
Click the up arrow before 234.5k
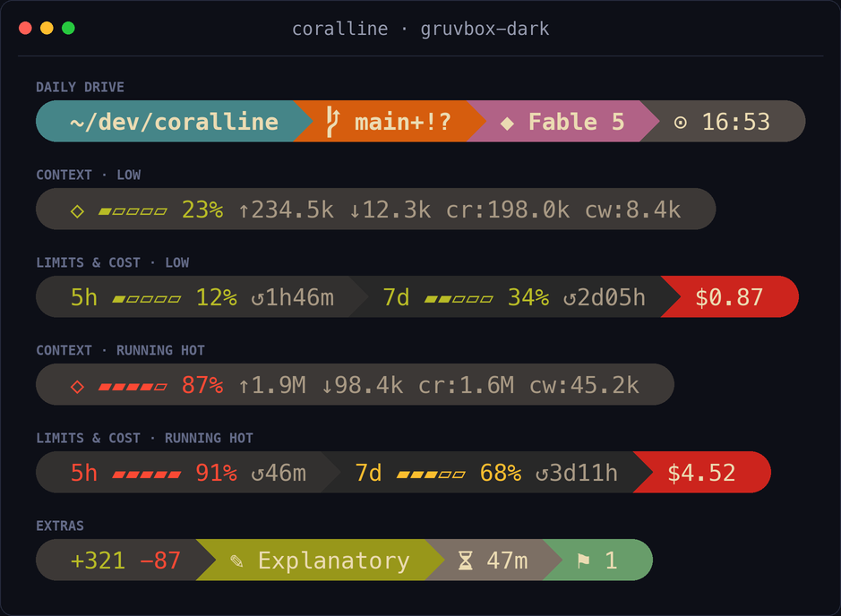(x=244, y=210)
